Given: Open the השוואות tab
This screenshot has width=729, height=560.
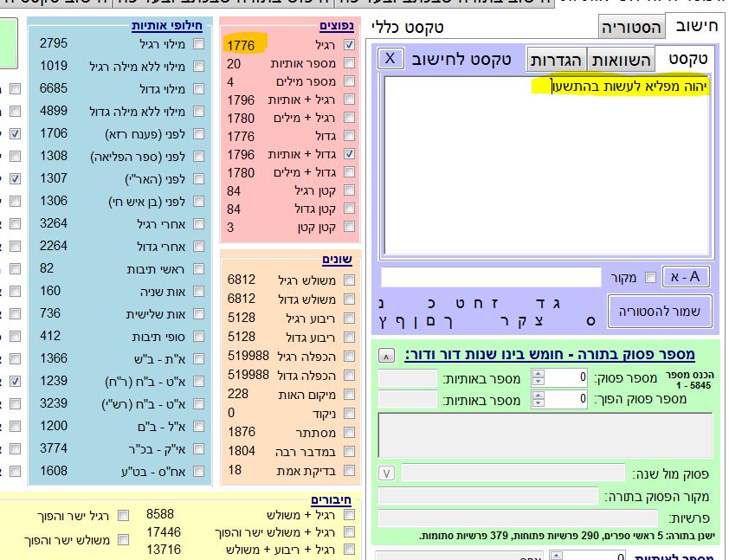Looking at the screenshot, I should [x=621, y=59].
